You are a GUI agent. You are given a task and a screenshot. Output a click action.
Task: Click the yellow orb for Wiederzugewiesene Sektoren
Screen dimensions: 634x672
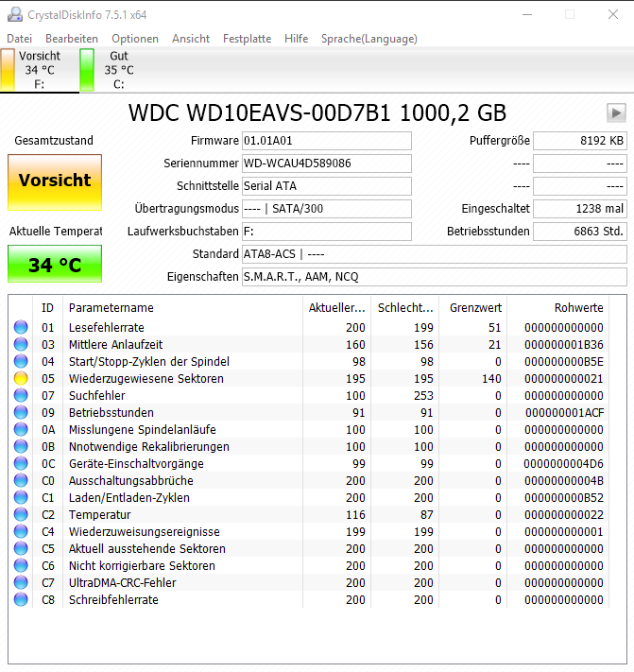point(21,378)
